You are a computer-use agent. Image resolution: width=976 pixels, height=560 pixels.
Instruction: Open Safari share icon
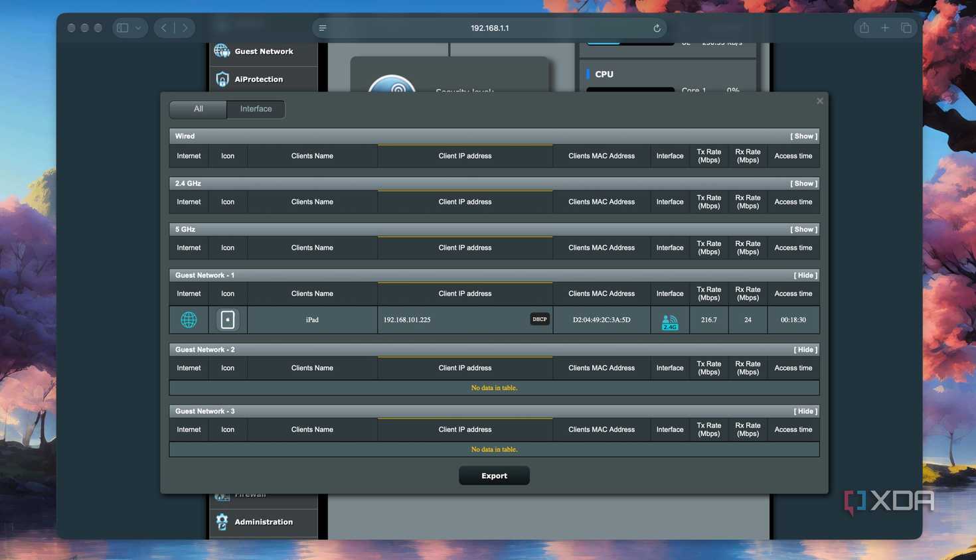[x=864, y=28]
